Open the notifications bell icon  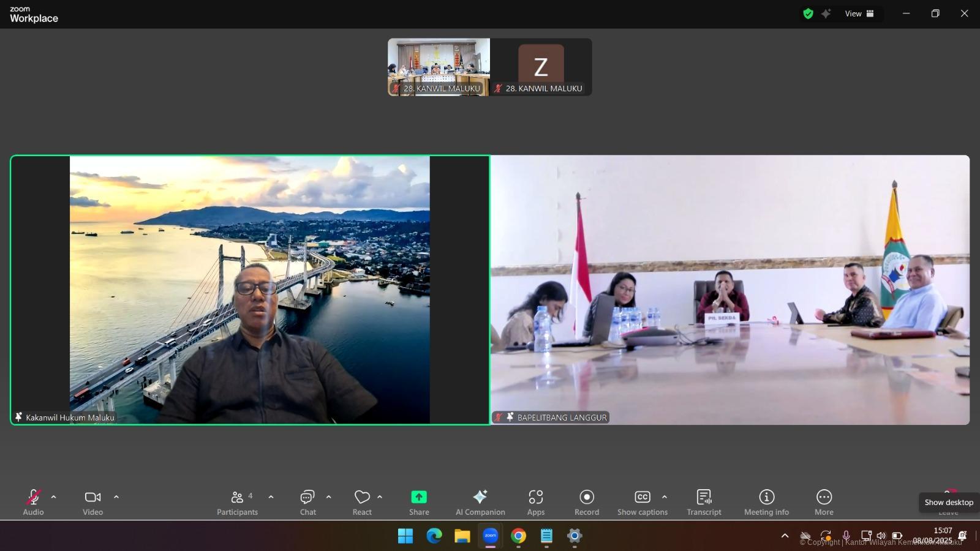[962, 536]
